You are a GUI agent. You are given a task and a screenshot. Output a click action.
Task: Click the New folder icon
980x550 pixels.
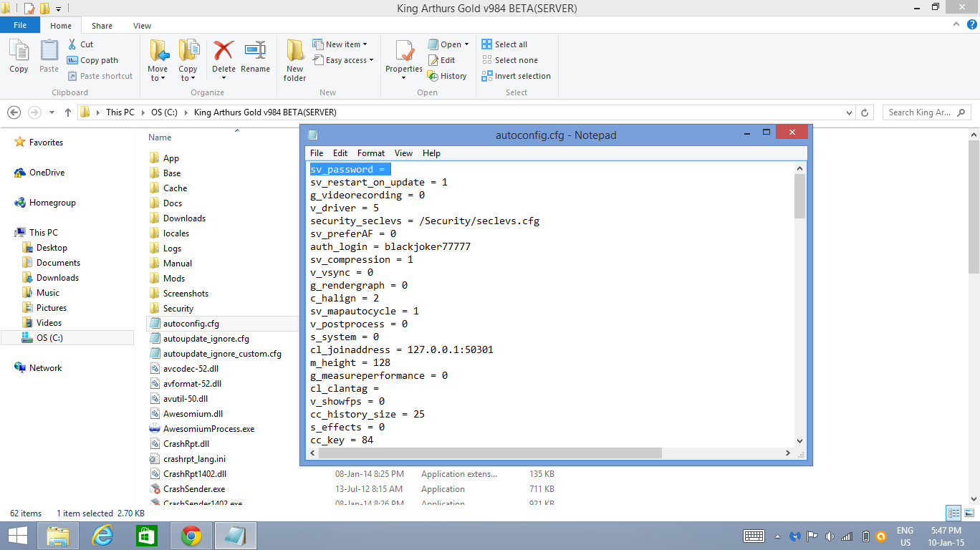(x=294, y=51)
